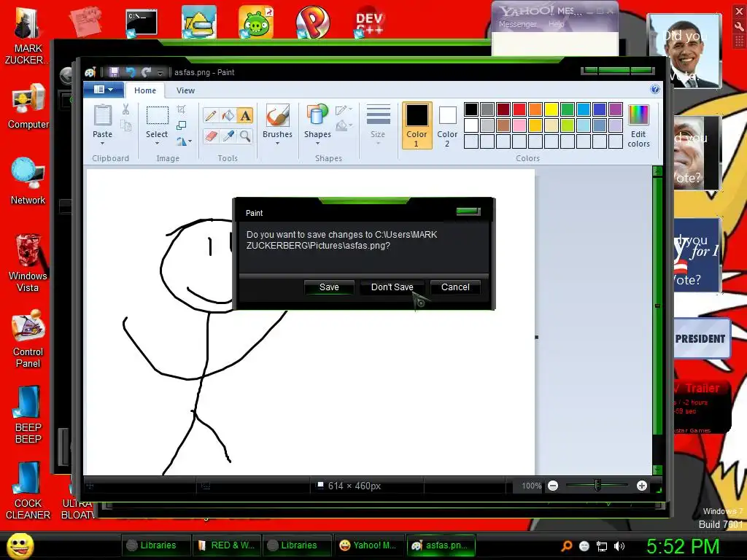The width and height of the screenshot is (747, 560).
Task: Open Help menu in Yahoo Messenger window
Action: tap(556, 24)
